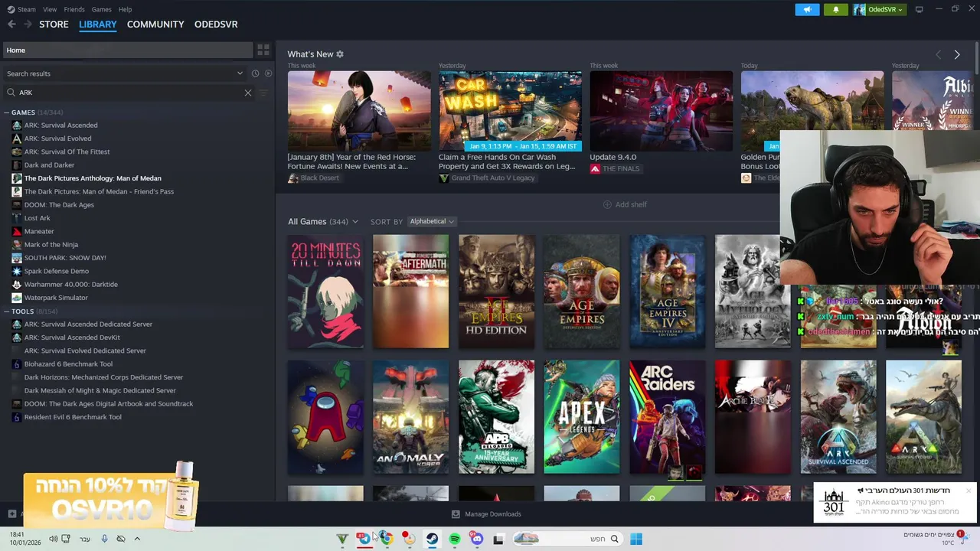Select the LIBRARY tab
The height and width of the screenshot is (551, 980).
pyautogui.click(x=98, y=24)
